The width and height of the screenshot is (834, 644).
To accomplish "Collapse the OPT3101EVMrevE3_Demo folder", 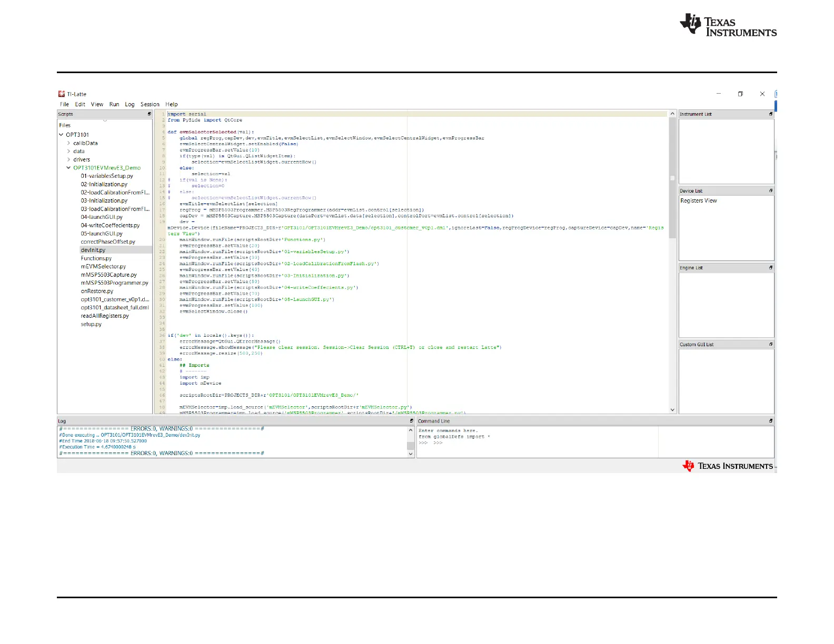I will pyautogui.click(x=68, y=168).
